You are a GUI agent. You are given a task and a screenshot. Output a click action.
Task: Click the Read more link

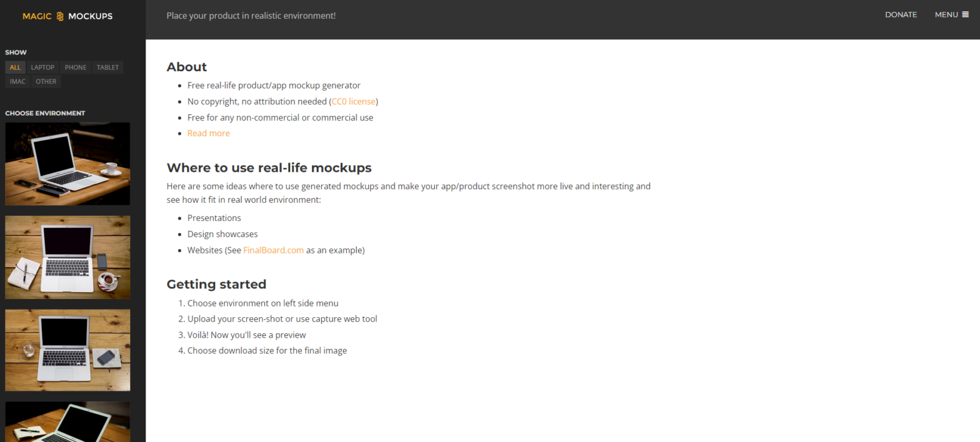[x=208, y=133]
